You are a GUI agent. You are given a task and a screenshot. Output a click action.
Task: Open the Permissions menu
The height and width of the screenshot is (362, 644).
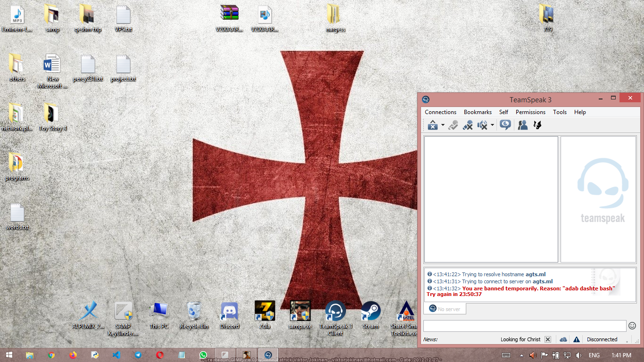(530, 112)
